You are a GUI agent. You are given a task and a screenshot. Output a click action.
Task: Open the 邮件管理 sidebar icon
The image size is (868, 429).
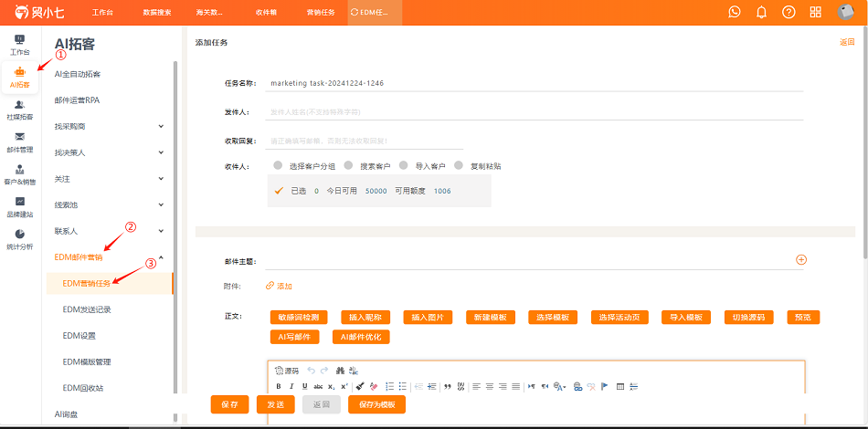[x=19, y=142]
